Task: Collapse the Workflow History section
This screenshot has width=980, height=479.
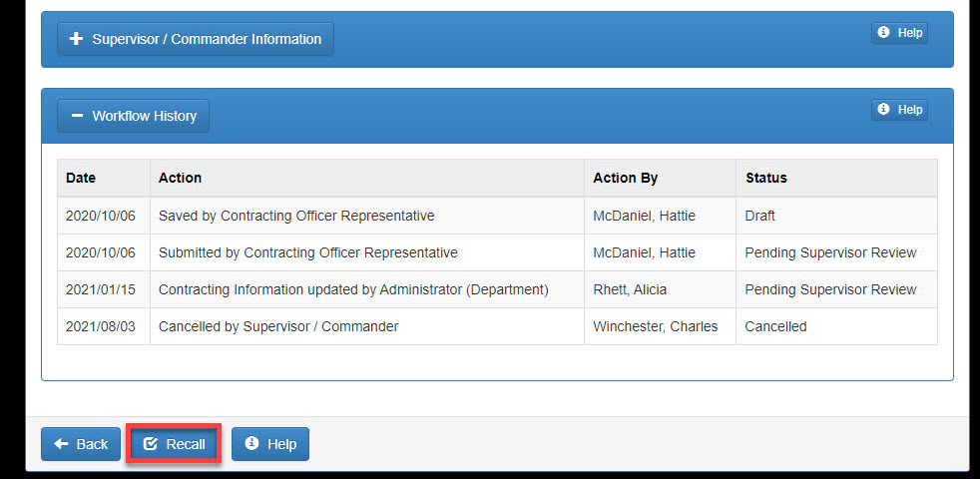Action: click(x=134, y=116)
